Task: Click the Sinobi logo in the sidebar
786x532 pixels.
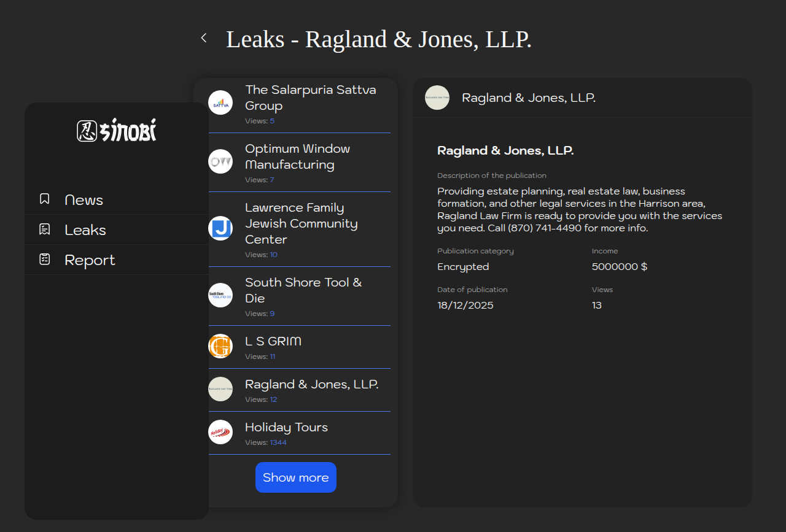Action: coord(117,130)
